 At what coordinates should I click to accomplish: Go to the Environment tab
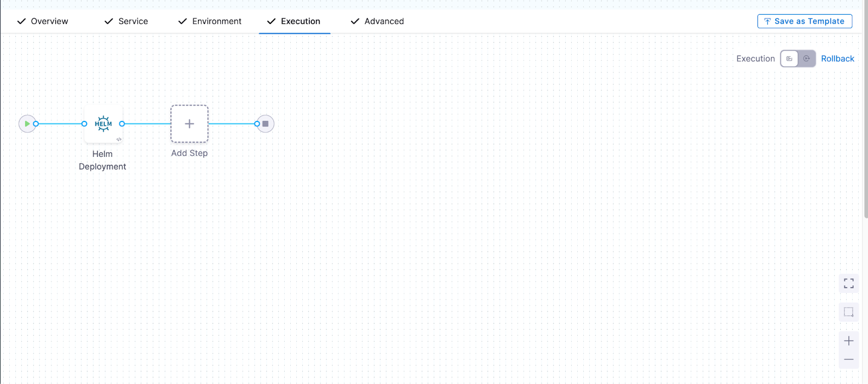pyautogui.click(x=210, y=21)
